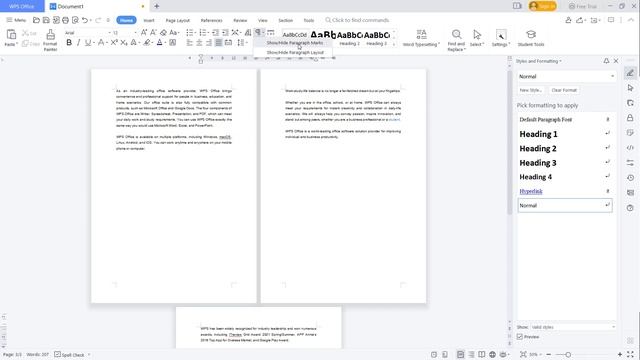
Task: Open the Insert ribbon tab
Action: coord(149,20)
